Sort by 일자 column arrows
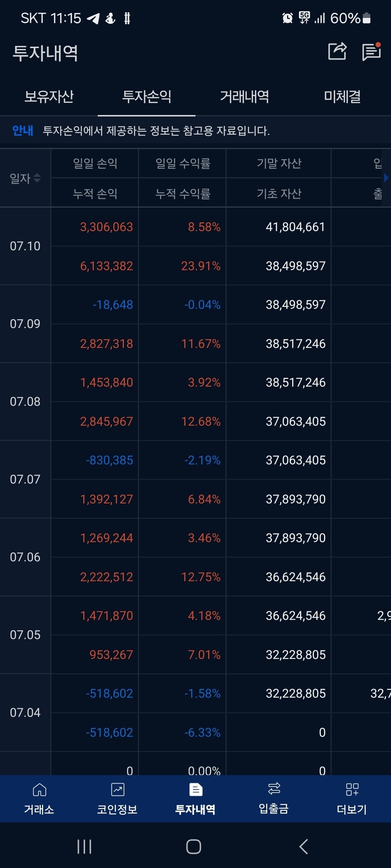Image resolution: width=391 pixels, height=868 pixels. click(37, 178)
